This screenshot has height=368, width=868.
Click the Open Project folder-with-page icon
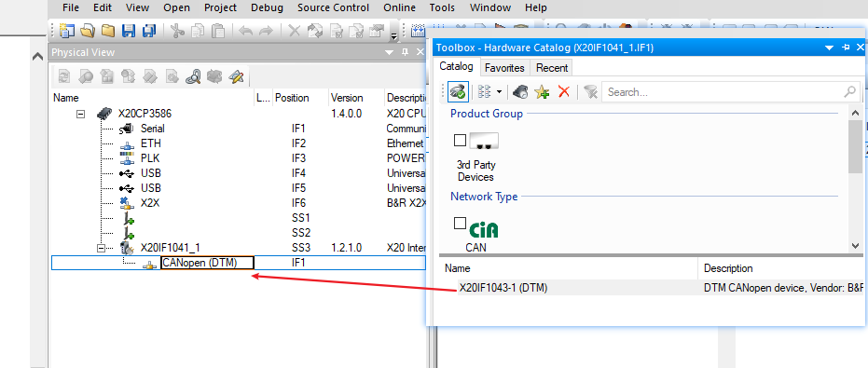click(x=88, y=31)
